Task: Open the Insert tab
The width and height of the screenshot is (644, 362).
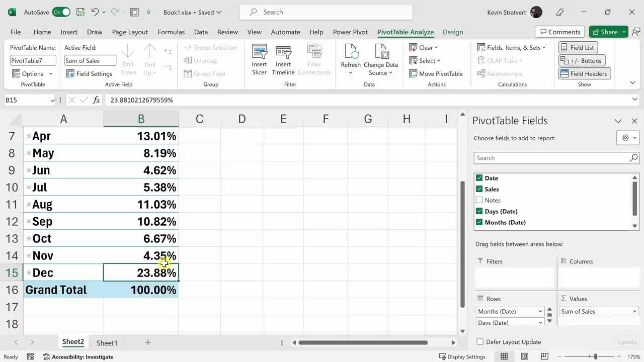Action: [69, 32]
